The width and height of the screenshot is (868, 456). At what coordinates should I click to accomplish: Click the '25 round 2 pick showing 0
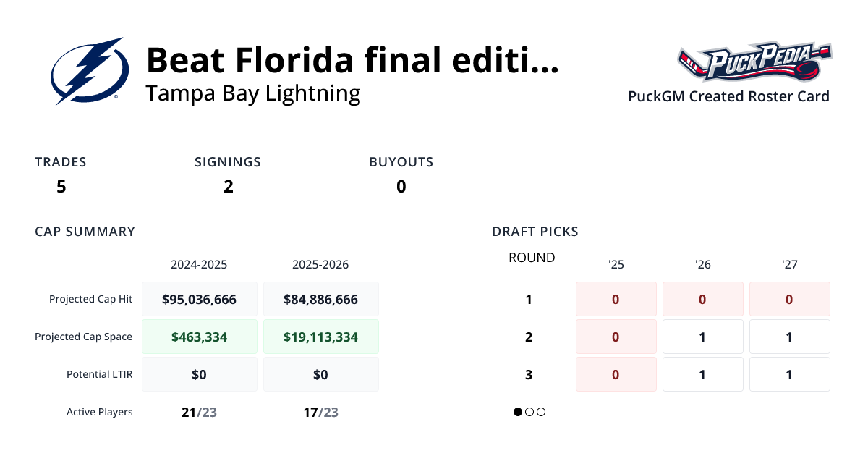tap(616, 337)
